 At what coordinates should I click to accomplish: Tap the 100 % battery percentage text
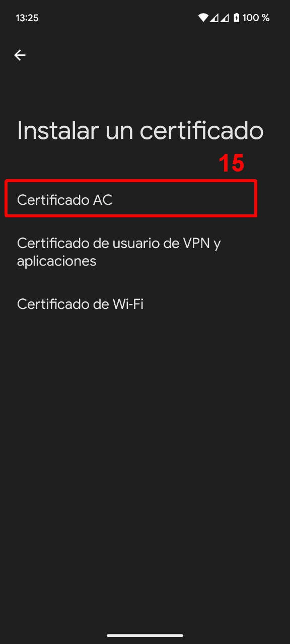[256, 18]
